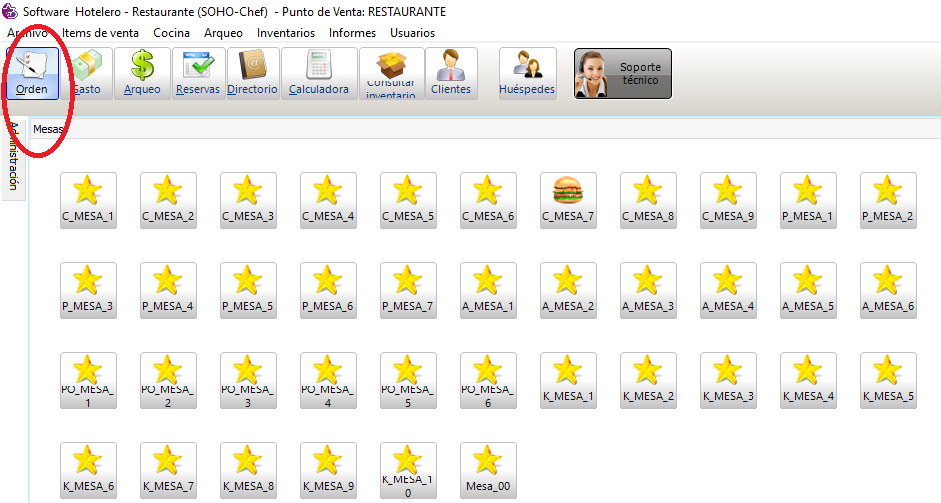This screenshot has width=941, height=503.
Task: Open the Items de venta menu
Action: click(x=100, y=33)
